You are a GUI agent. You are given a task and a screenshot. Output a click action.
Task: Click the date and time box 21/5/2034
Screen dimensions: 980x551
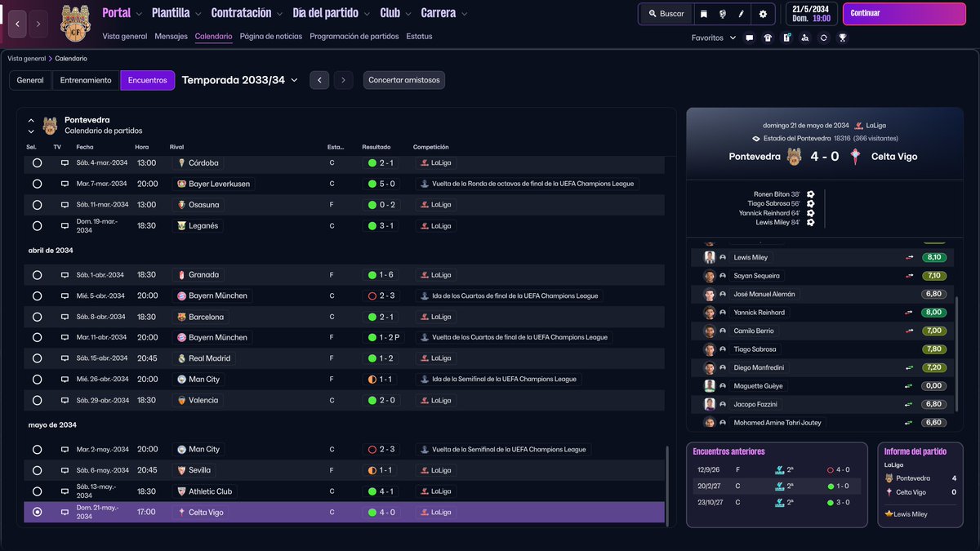click(811, 14)
